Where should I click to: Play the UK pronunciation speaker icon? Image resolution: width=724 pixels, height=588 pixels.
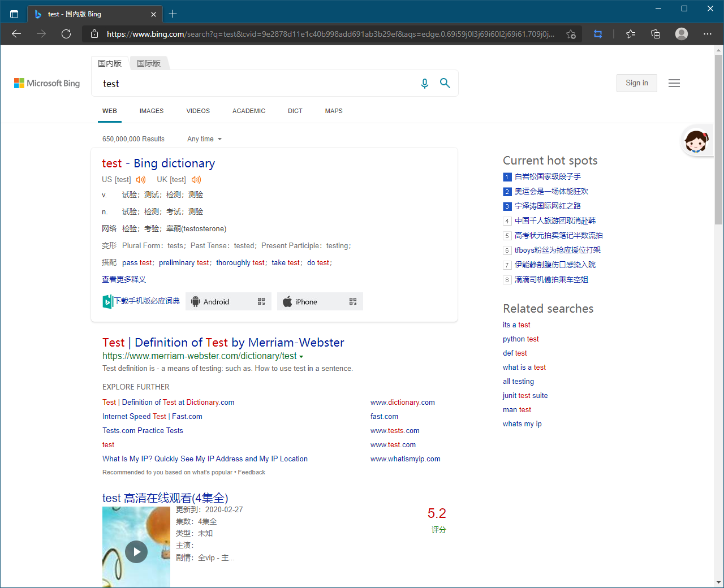click(196, 179)
